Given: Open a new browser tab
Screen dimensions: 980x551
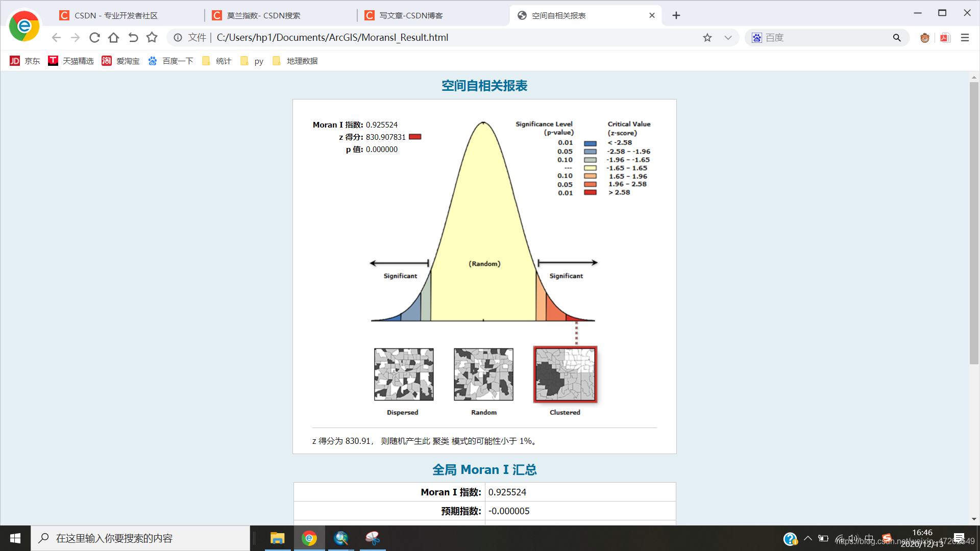Looking at the screenshot, I should tap(676, 15).
